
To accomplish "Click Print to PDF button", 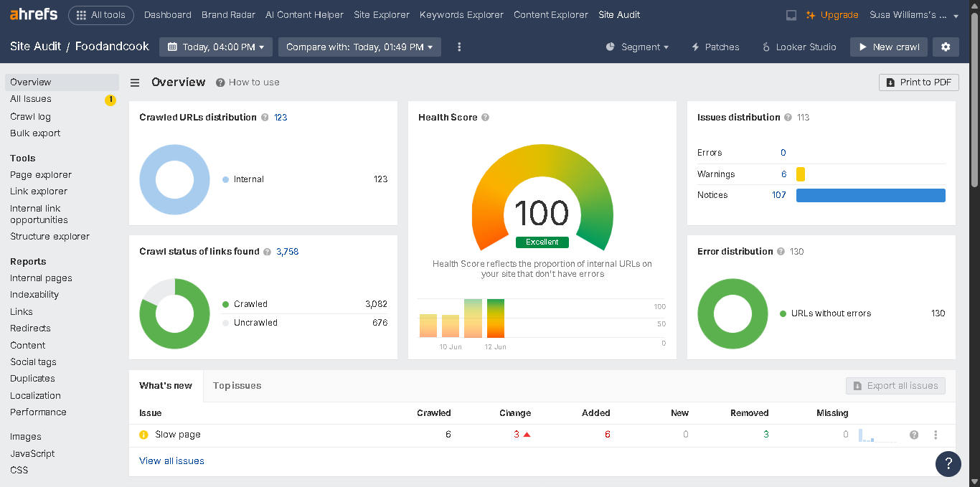I will click(919, 82).
